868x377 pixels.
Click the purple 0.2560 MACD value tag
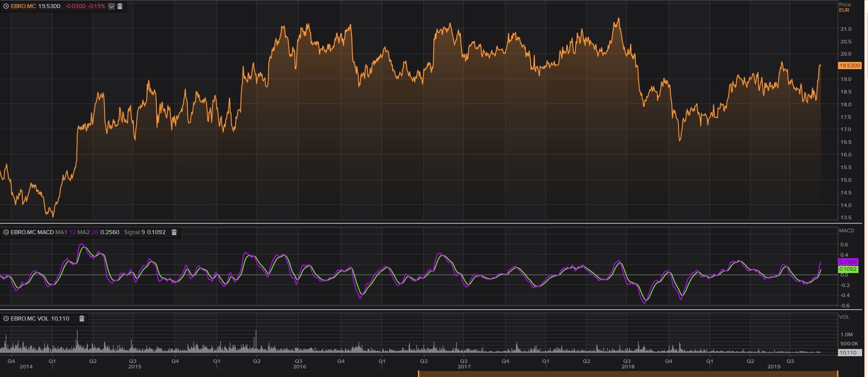(848, 262)
